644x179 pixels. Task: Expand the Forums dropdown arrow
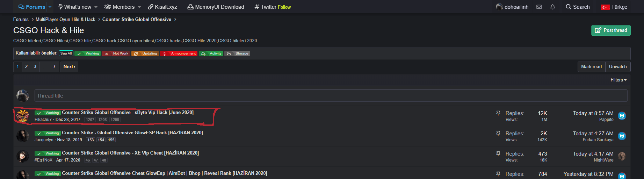(x=50, y=7)
